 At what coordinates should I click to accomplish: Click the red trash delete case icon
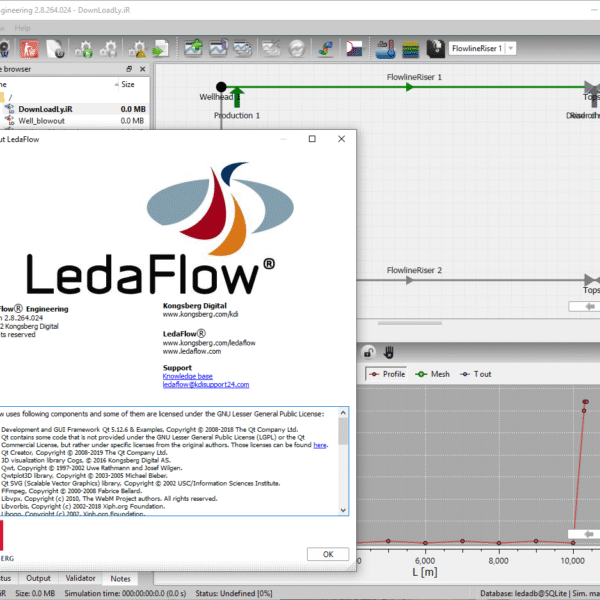tap(29, 49)
